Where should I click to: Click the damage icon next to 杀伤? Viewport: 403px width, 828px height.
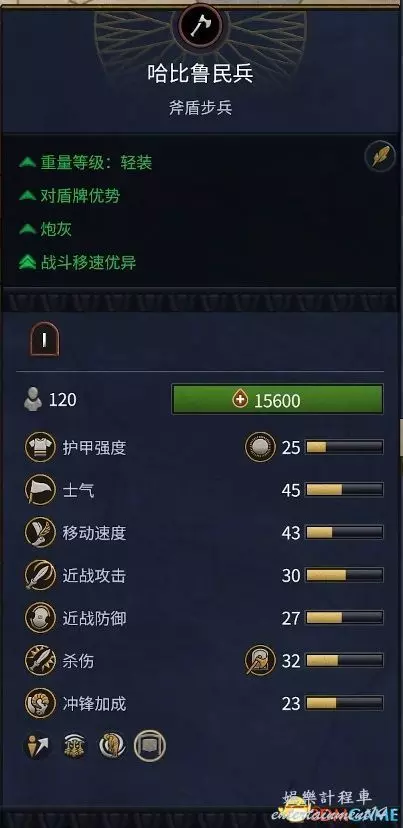[40, 661]
